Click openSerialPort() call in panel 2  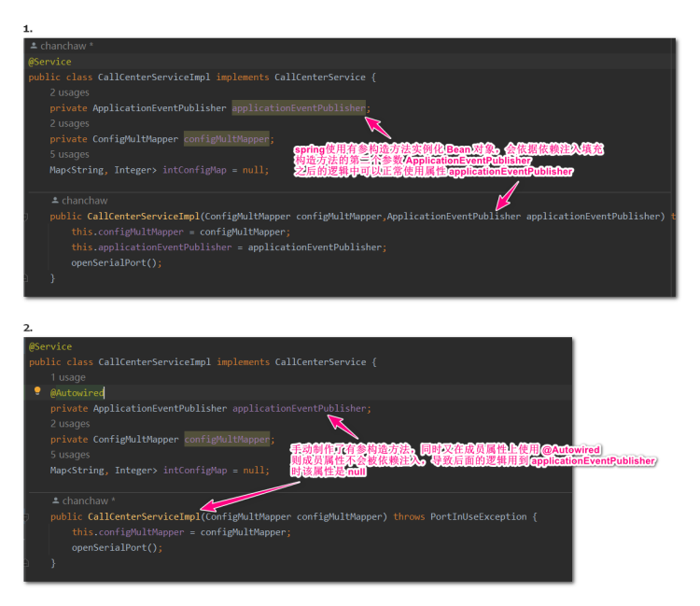pyautogui.click(x=117, y=547)
